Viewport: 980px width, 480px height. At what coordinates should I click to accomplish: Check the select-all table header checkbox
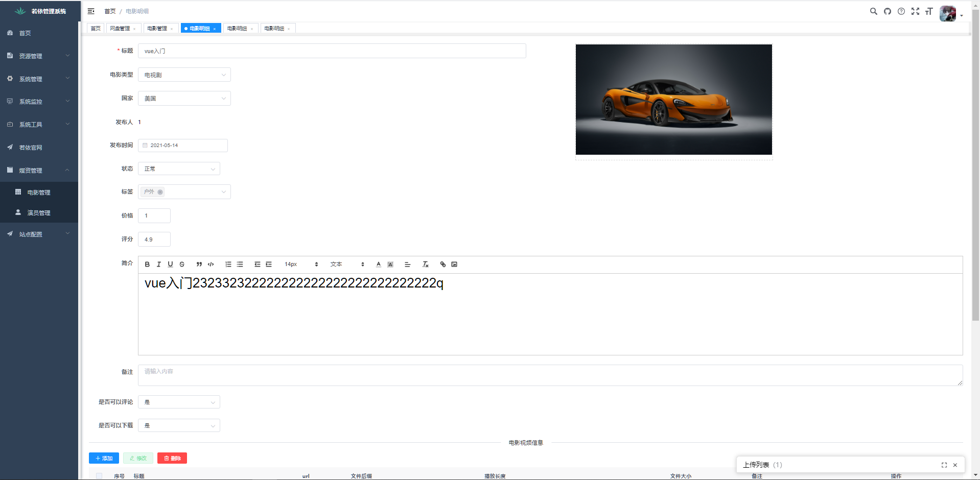click(x=99, y=476)
